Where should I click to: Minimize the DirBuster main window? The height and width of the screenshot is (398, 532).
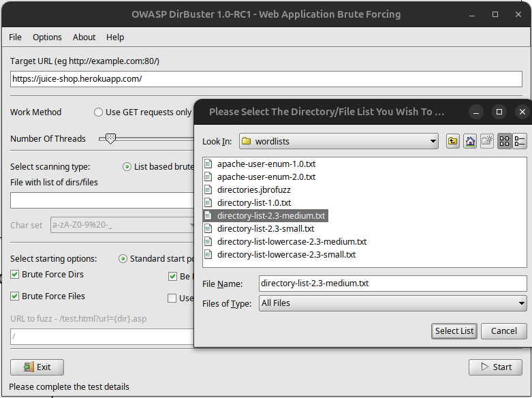click(472, 14)
